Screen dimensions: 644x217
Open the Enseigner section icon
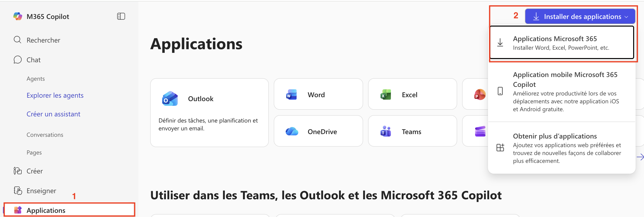tap(17, 190)
